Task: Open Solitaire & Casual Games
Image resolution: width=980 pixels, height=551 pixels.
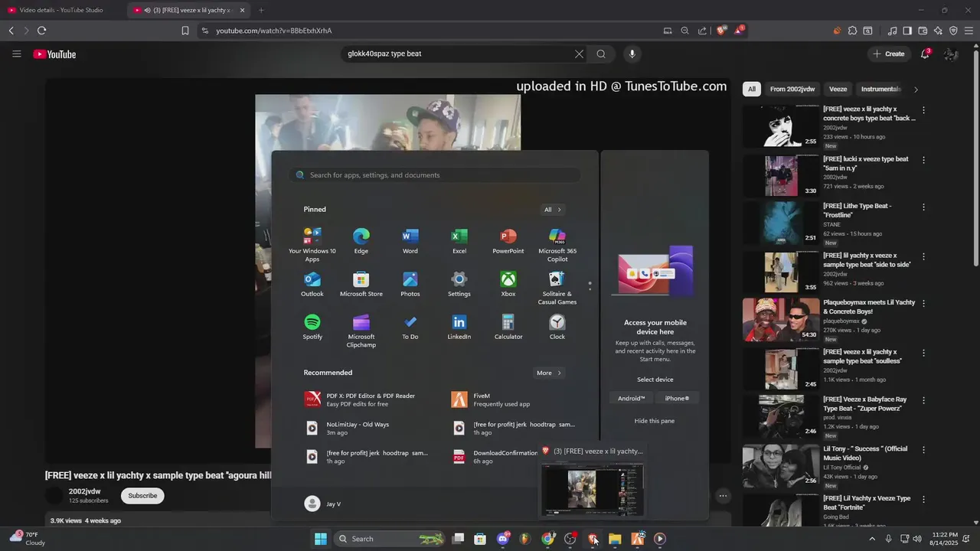Action: pyautogui.click(x=557, y=288)
